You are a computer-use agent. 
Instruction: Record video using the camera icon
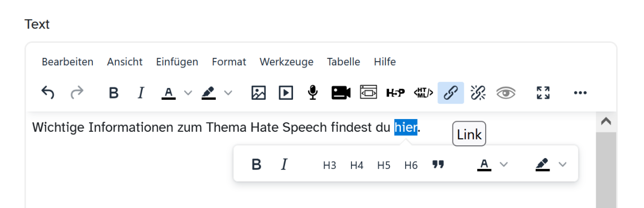click(x=341, y=93)
